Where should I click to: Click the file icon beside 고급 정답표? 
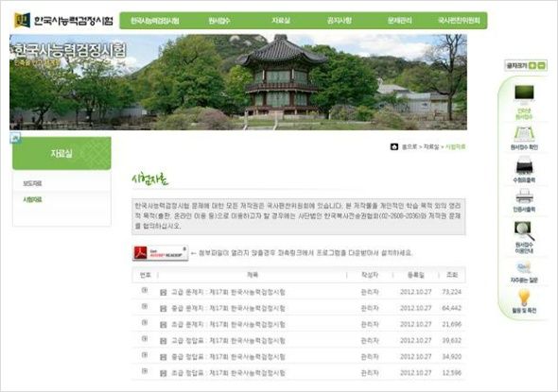(163, 341)
